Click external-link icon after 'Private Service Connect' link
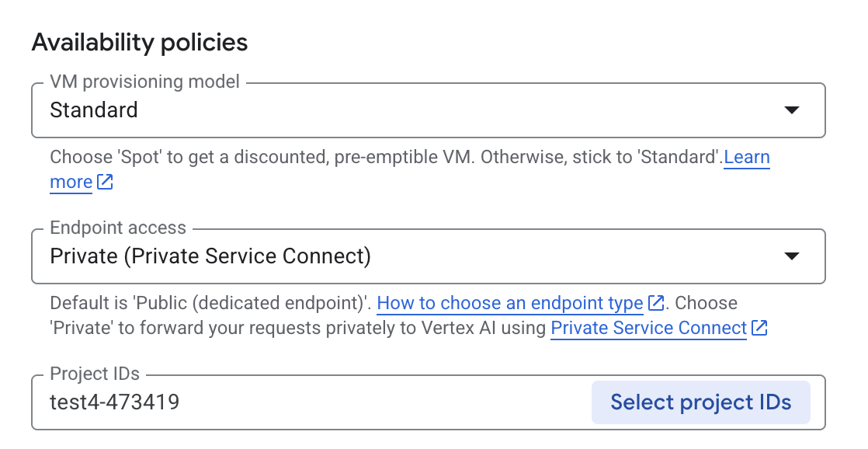 760,328
